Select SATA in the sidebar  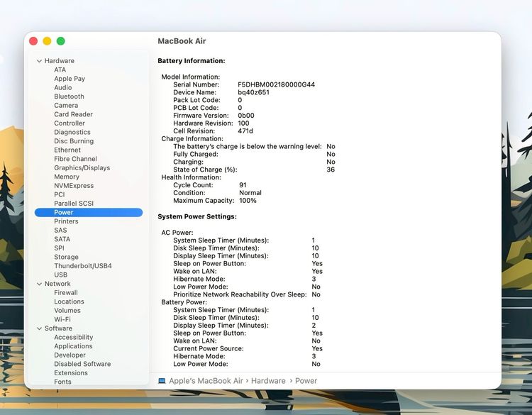[62, 239]
